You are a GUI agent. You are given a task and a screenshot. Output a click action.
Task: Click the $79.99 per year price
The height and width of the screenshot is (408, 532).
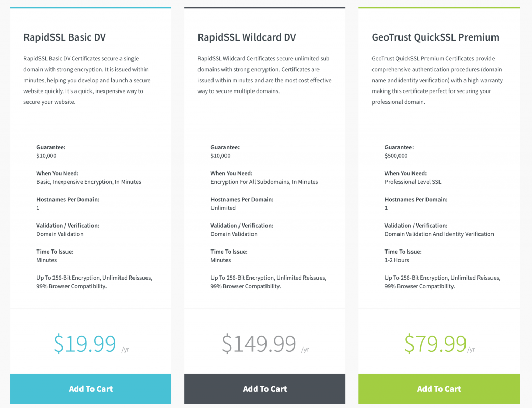coord(440,344)
